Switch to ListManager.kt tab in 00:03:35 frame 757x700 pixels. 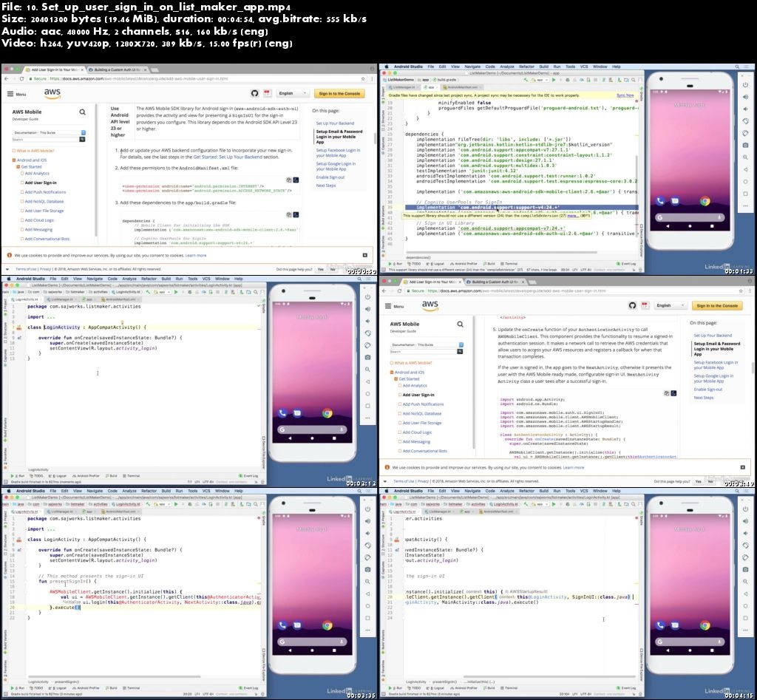61,512
